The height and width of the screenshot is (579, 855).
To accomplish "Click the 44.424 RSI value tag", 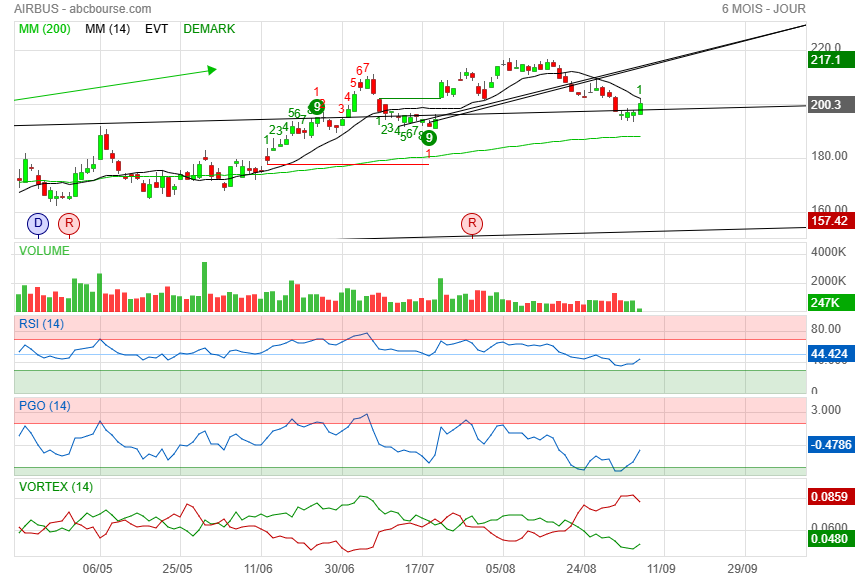I will [830, 354].
